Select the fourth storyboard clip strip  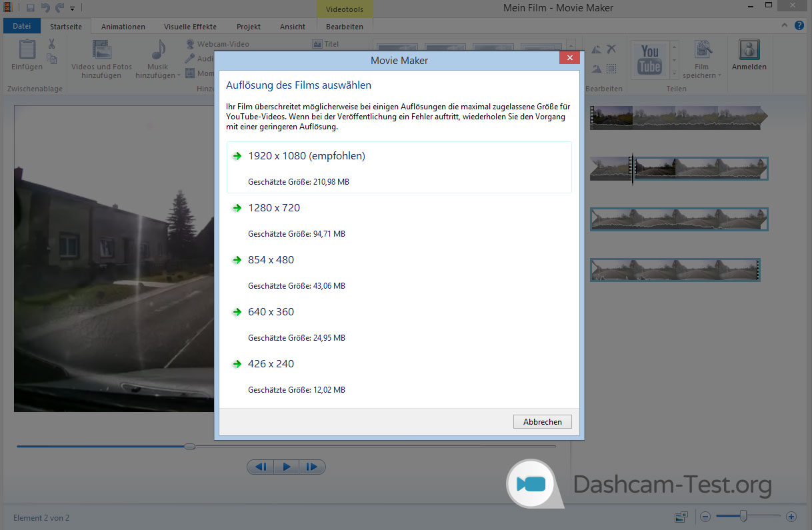[675, 269]
